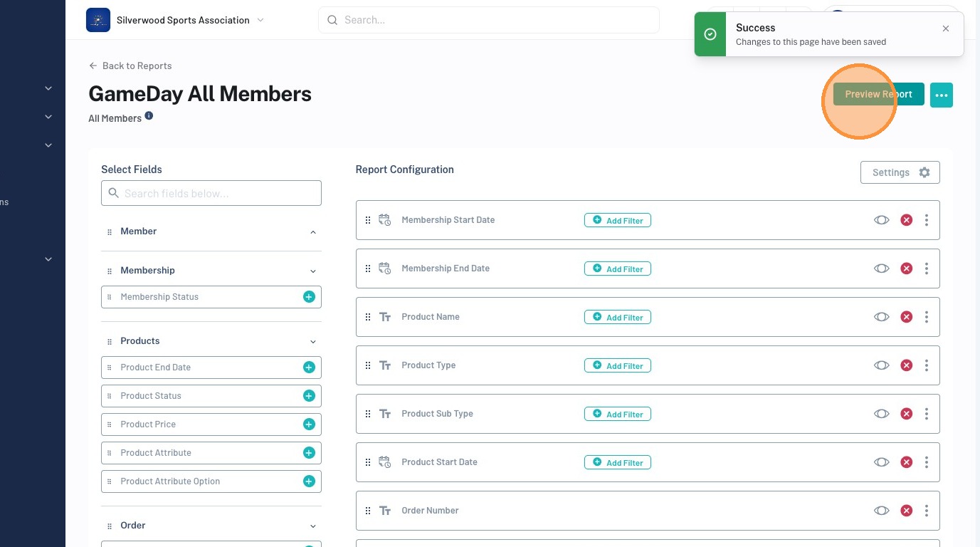Image resolution: width=980 pixels, height=547 pixels.
Task: Toggle visibility of Membership End Date
Action: coord(881,269)
